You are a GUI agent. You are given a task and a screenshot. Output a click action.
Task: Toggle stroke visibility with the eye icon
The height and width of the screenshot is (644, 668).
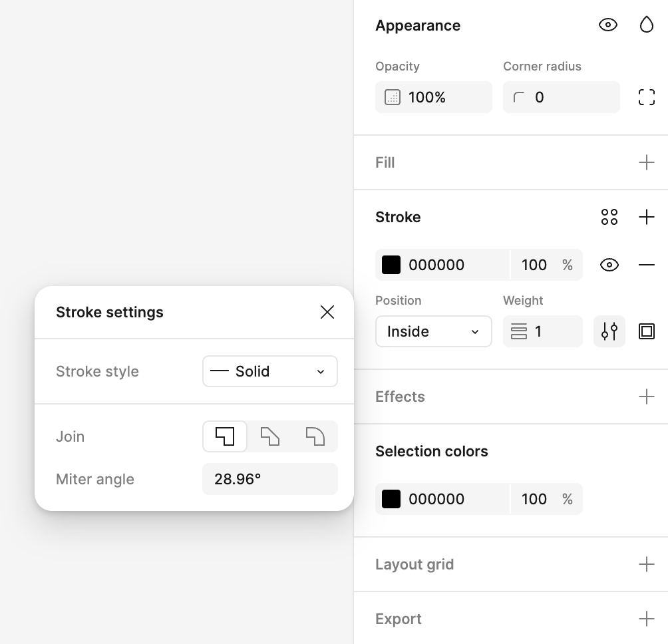[609, 265]
